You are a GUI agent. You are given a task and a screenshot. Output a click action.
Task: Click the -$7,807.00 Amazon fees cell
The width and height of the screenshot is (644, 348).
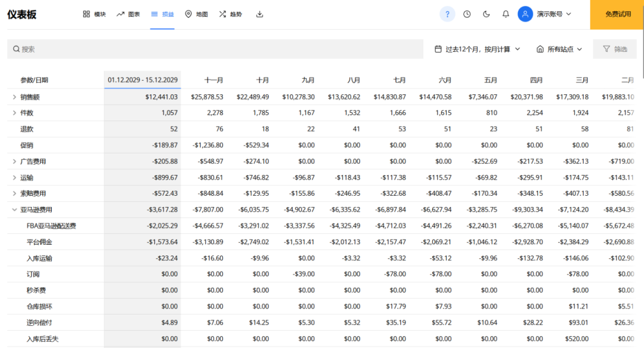tap(208, 210)
